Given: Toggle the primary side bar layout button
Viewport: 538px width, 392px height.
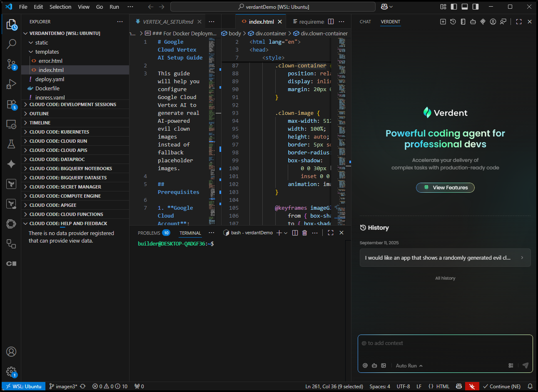Looking at the screenshot, I should pyautogui.click(x=454, y=7).
